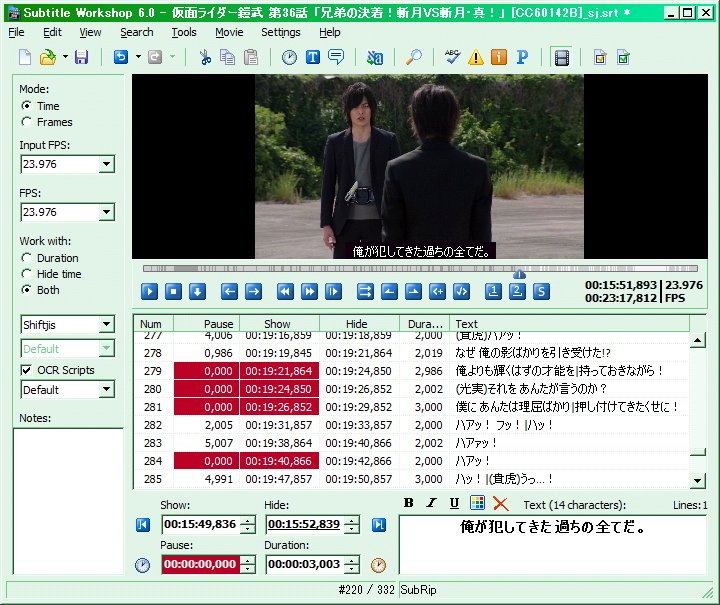This screenshot has width=720, height=605.
Task: Clear formatting with the red X
Action: (x=501, y=503)
